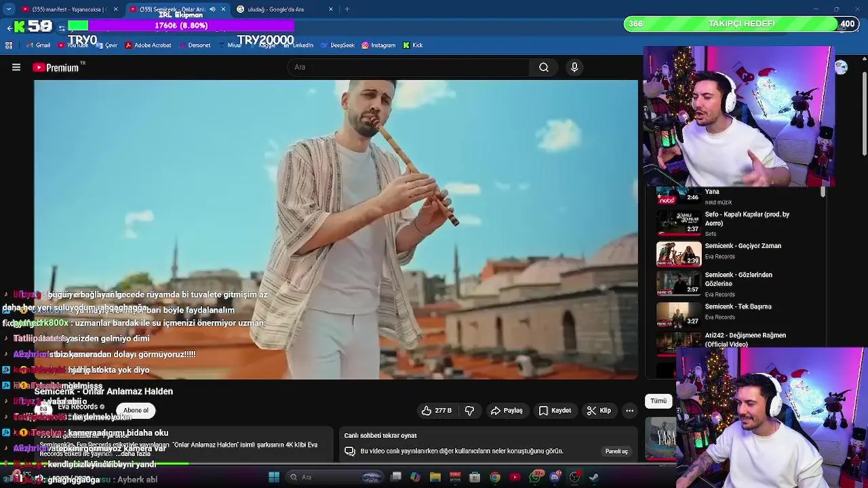Select the Tümü filter chip
The image size is (868, 488).
pyautogui.click(x=658, y=401)
